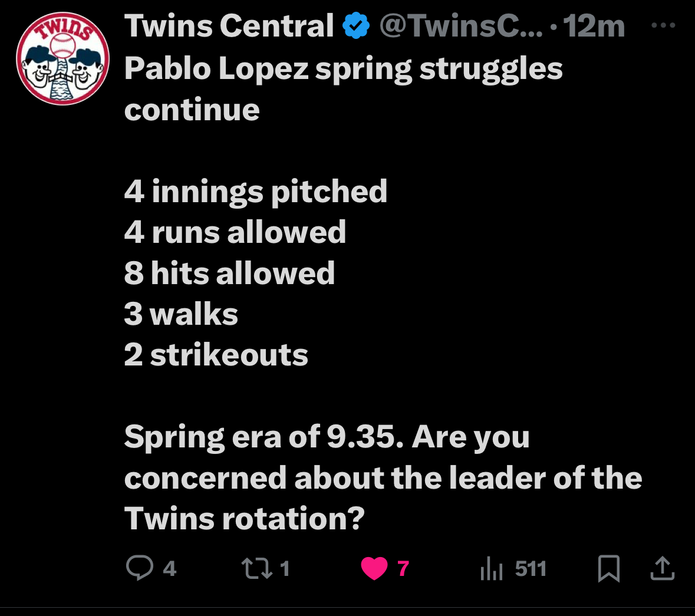Click the reply speech bubble icon
This screenshot has height=616, width=695.
[x=140, y=568]
